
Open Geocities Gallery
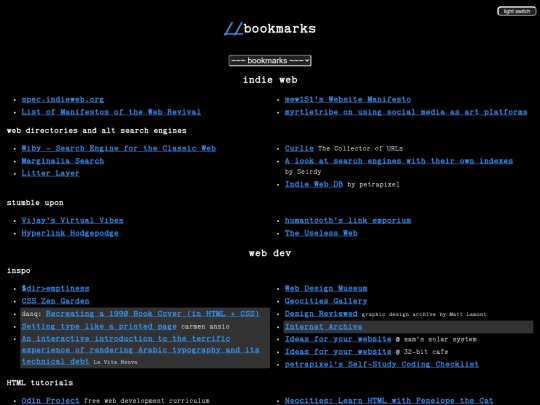(x=326, y=301)
